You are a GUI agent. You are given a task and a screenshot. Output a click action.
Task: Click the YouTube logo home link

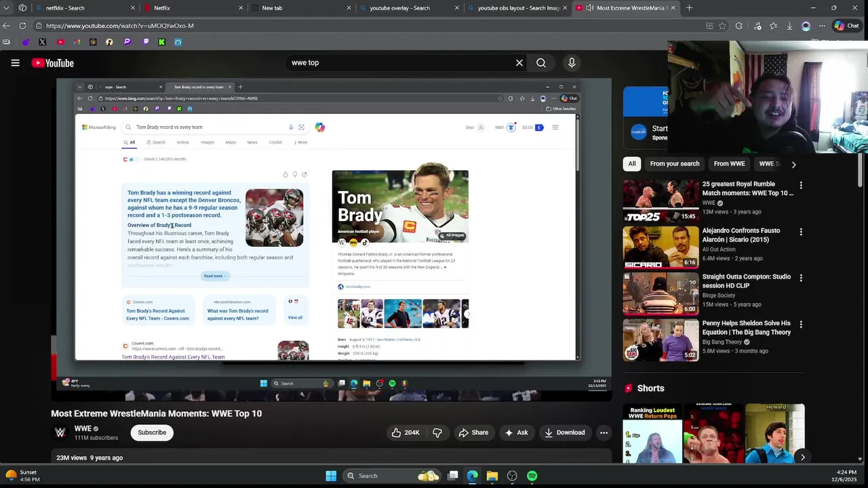pos(52,63)
